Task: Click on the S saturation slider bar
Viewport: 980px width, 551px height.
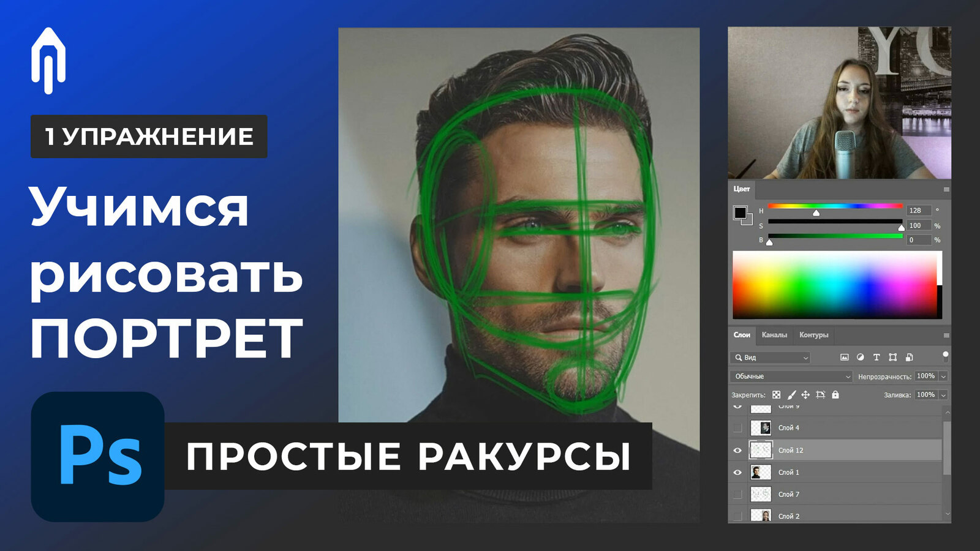Action: point(835,221)
